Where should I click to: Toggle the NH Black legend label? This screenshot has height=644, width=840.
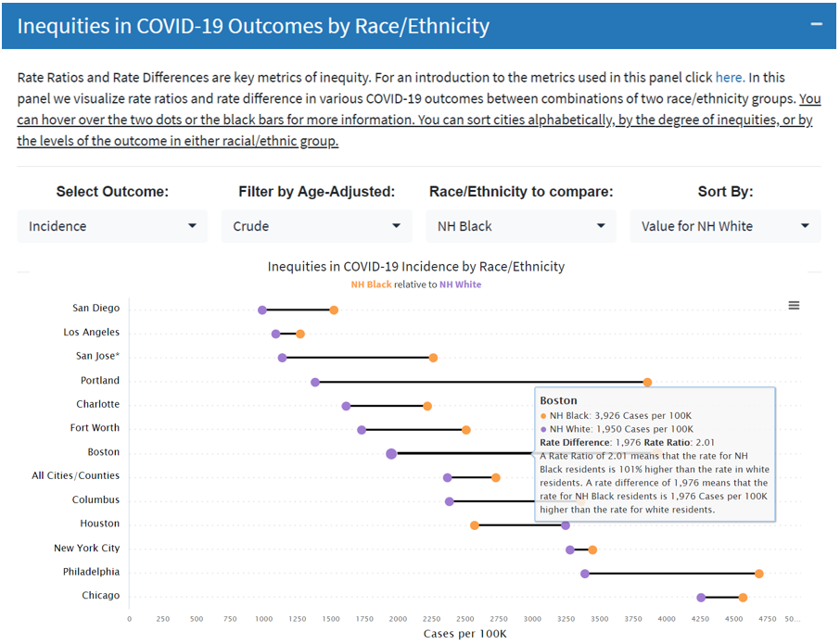click(373, 284)
